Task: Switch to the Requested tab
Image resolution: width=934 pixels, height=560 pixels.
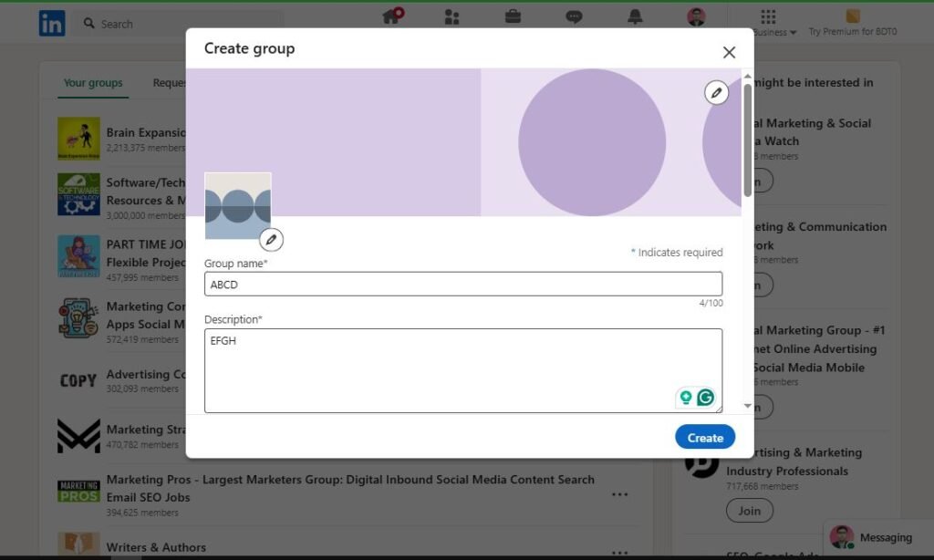Action: (169, 83)
